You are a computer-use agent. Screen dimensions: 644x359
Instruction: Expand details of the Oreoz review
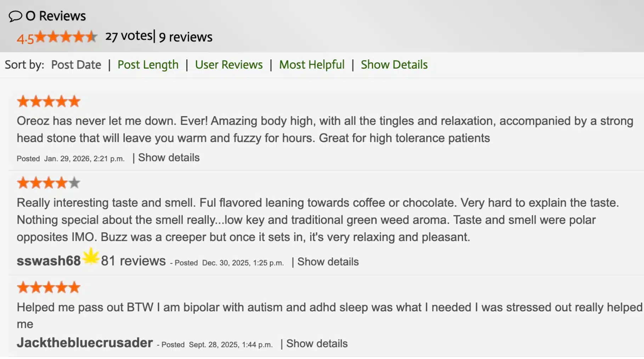(168, 158)
